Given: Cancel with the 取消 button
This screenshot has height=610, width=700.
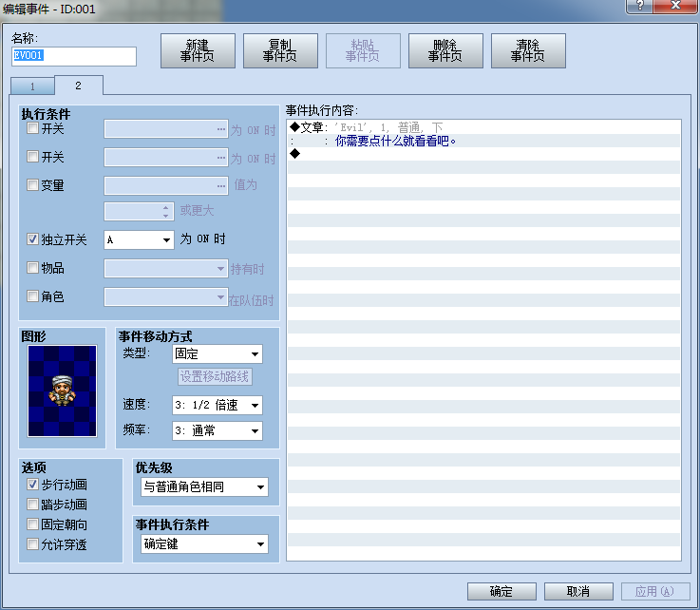Looking at the screenshot, I should tap(578, 591).
